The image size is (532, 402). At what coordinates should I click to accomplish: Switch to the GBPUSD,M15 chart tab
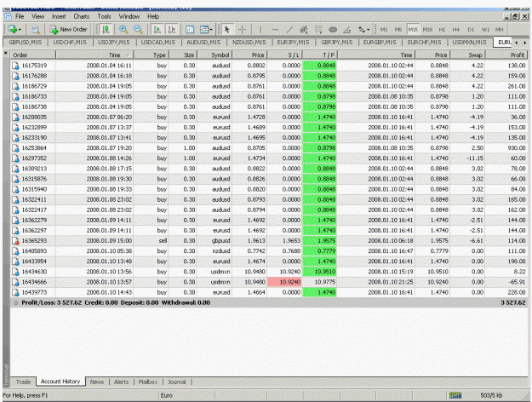coord(25,42)
